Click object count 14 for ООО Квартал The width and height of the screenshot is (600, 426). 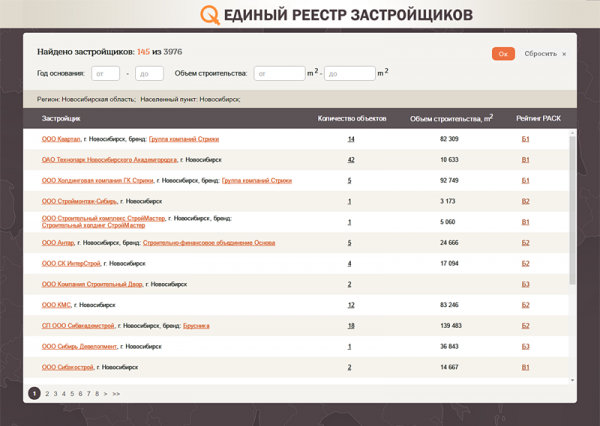coord(351,139)
